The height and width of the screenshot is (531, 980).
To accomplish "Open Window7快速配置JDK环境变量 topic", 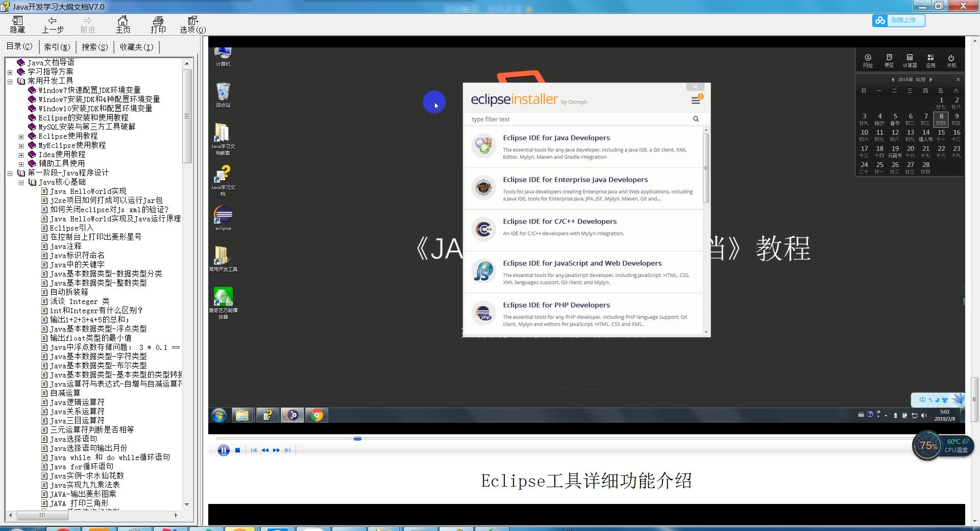I will tap(89, 90).
